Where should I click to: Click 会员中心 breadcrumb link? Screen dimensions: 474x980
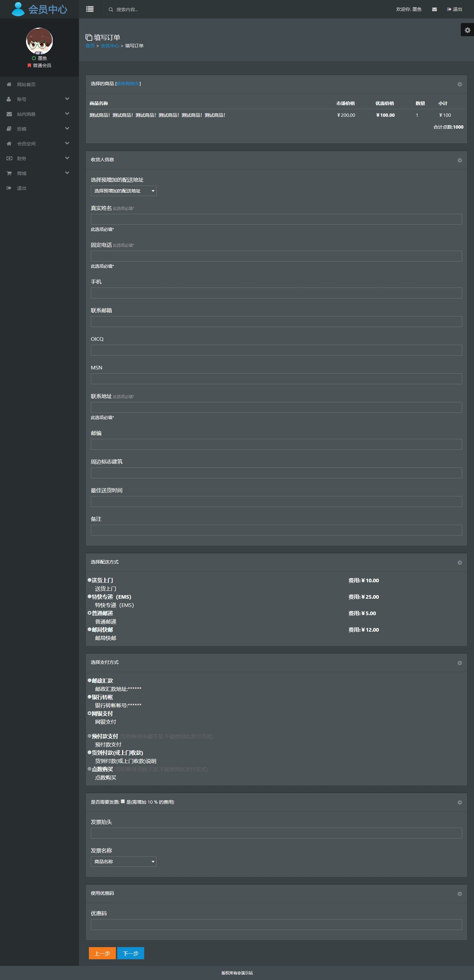(x=110, y=46)
